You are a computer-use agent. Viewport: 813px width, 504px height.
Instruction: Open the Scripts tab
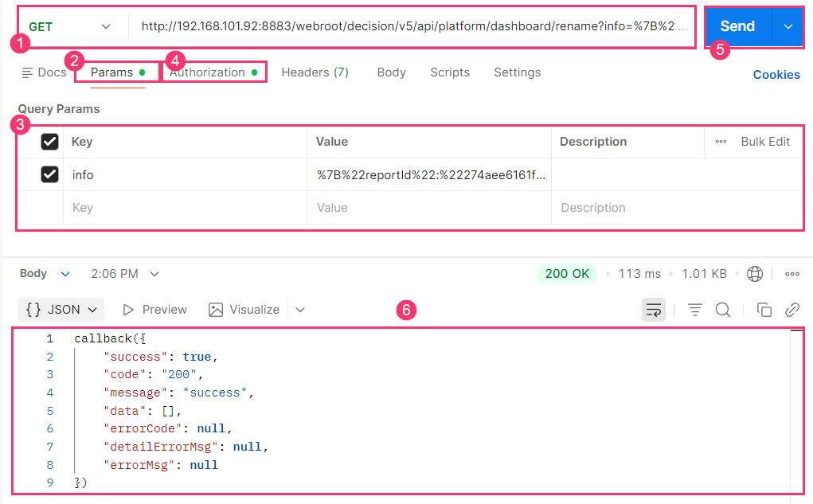[x=450, y=72]
